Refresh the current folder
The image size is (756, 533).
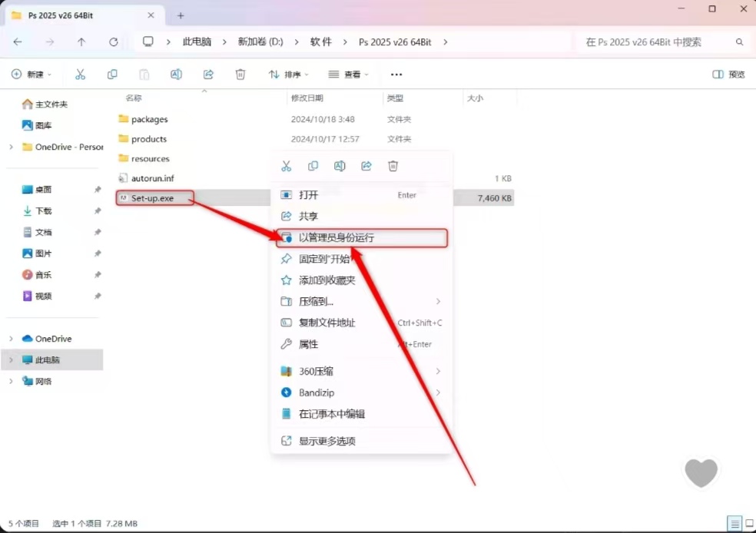[x=113, y=42]
